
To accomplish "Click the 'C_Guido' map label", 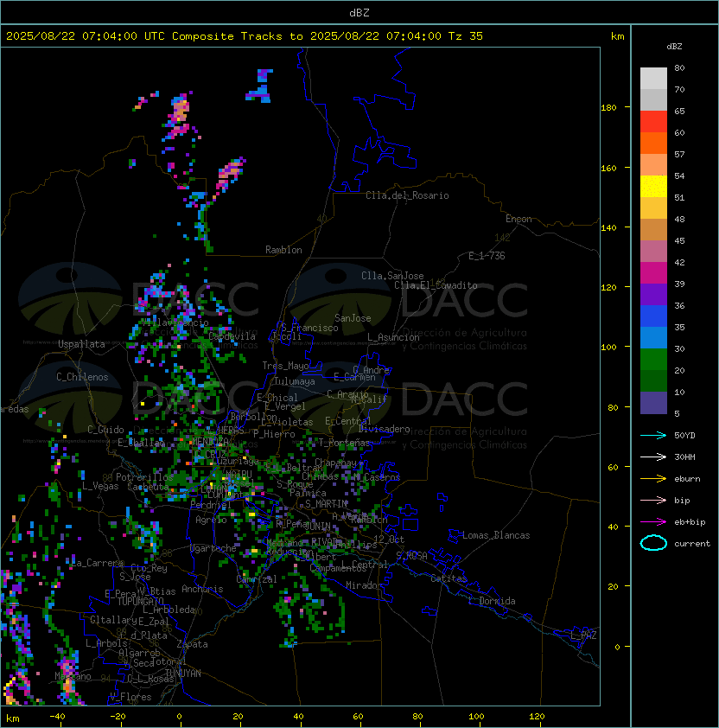I will tap(105, 430).
